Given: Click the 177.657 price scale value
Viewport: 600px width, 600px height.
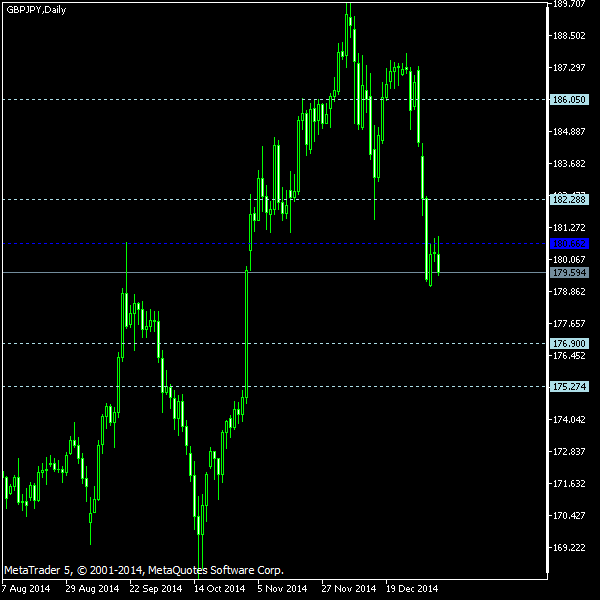Looking at the screenshot, I should click(569, 324).
